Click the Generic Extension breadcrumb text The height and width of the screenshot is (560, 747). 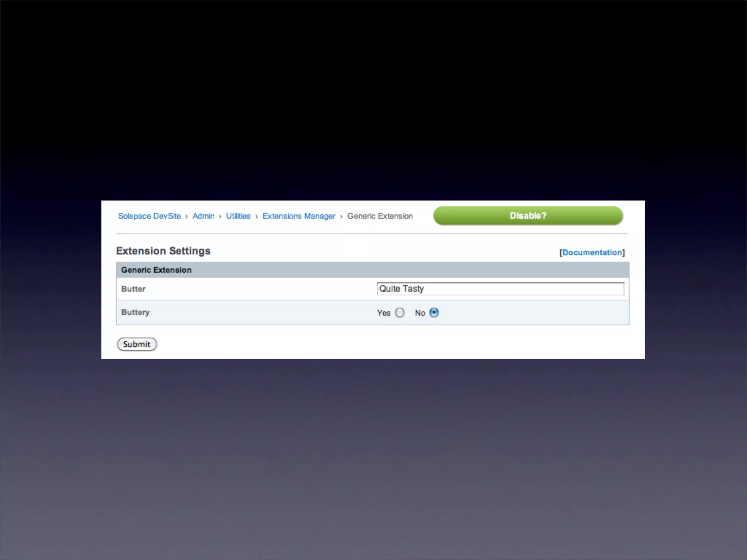(x=380, y=216)
